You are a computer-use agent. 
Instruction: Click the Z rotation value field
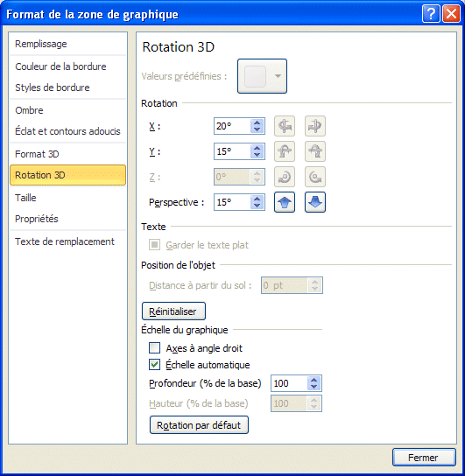232,177
